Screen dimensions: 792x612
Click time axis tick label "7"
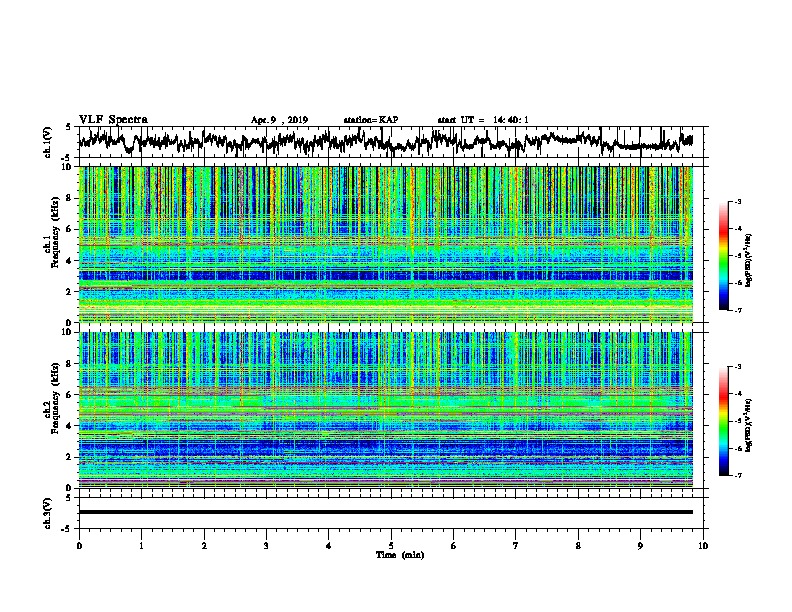pos(516,546)
